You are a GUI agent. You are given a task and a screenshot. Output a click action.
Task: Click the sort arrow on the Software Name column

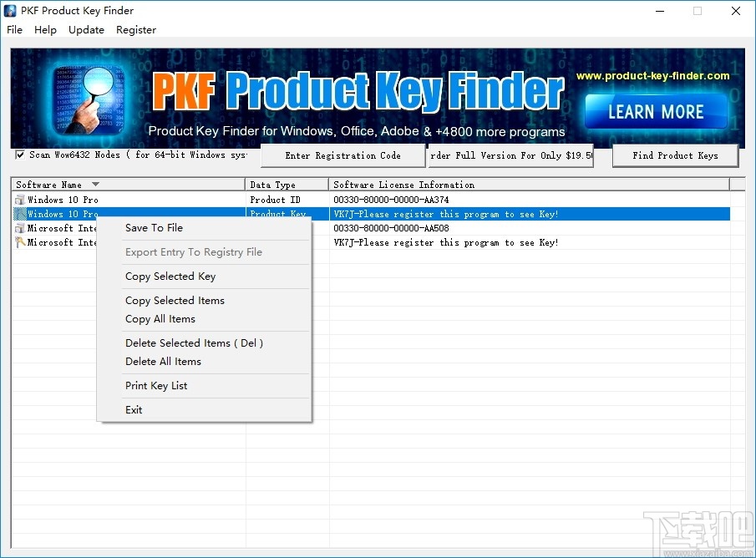click(94, 184)
